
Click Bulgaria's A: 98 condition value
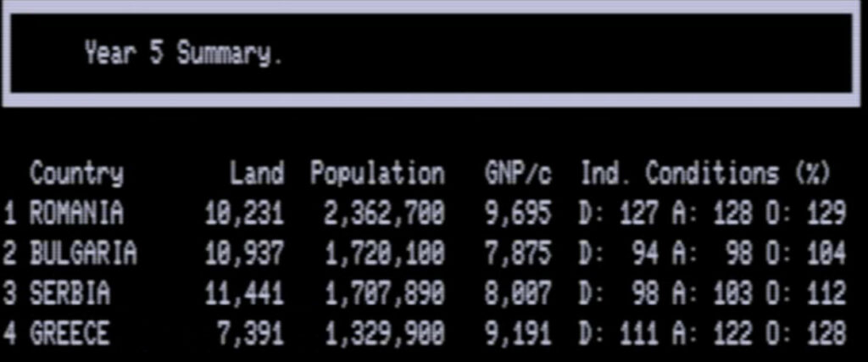coord(712,253)
